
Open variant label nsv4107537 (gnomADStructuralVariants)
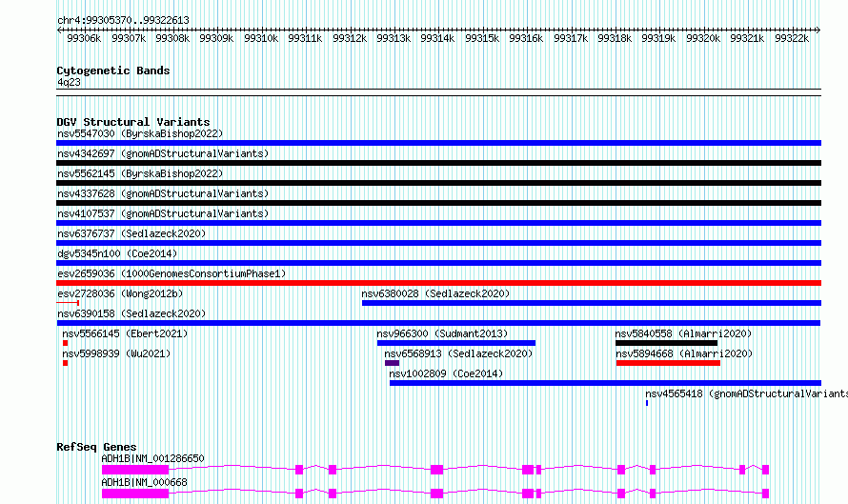coord(163,213)
